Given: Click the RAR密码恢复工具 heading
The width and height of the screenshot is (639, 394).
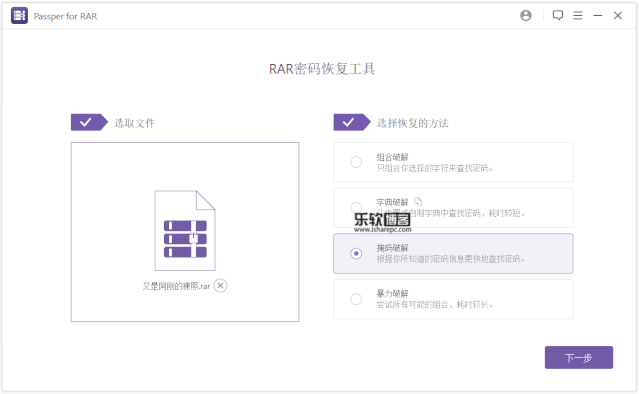Looking at the screenshot, I should click(x=322, y=69).
